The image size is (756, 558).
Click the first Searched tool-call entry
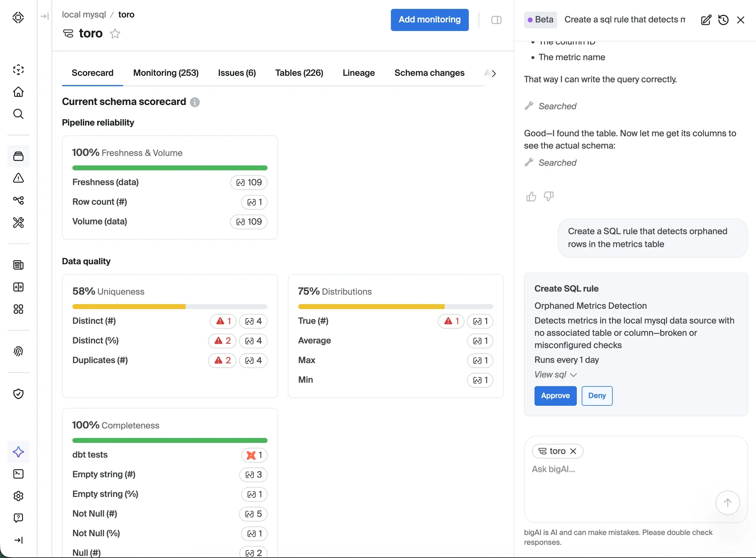pos(550,106)
